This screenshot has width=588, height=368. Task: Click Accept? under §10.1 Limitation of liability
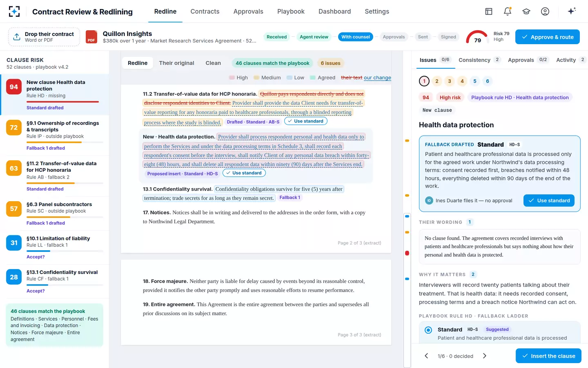click(x=36, y=257)
